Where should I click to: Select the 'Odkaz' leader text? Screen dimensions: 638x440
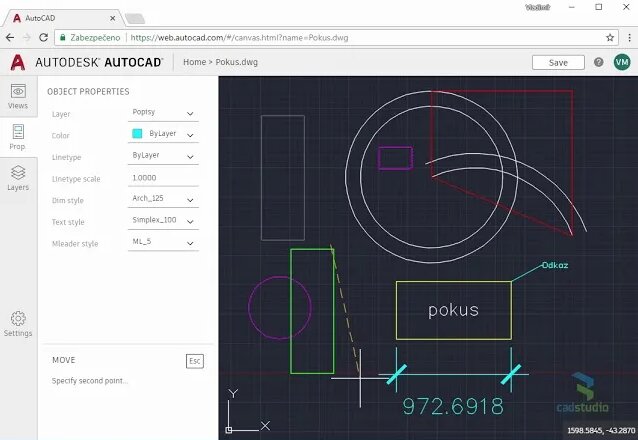[x=555, y=265]
